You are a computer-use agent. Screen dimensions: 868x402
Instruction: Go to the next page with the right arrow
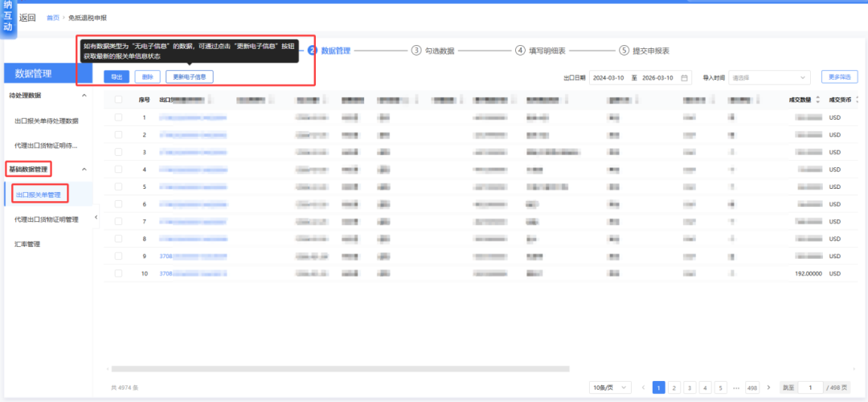(x=768, y=388)
